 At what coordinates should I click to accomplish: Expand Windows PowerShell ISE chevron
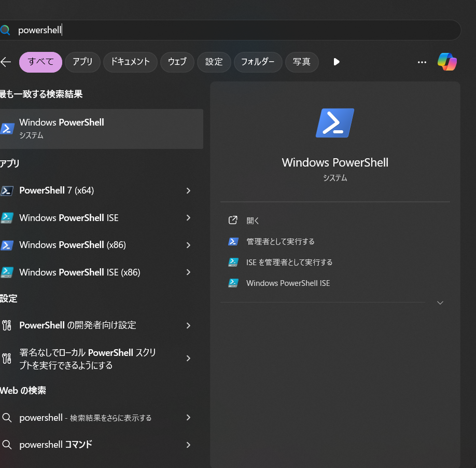[188, 218]
